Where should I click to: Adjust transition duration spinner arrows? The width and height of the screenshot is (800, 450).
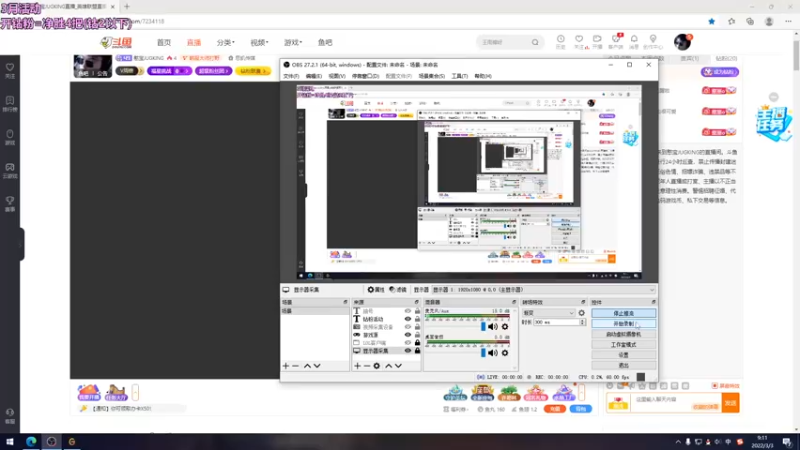(x=582, y=322)
